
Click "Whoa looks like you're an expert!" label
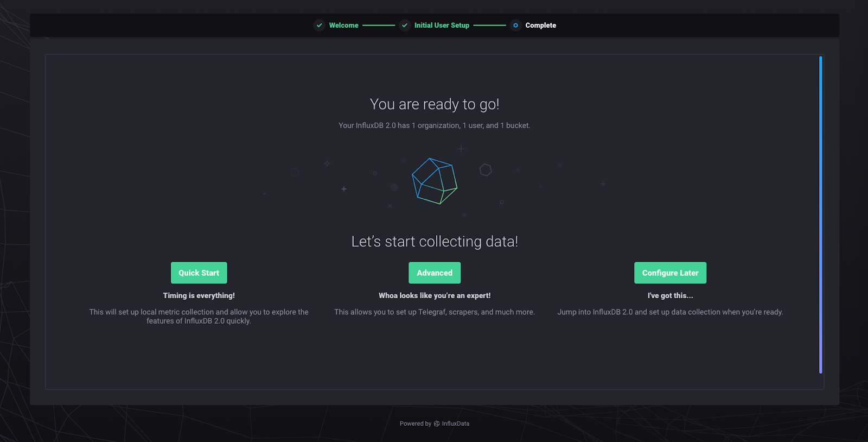pos(435,295)
